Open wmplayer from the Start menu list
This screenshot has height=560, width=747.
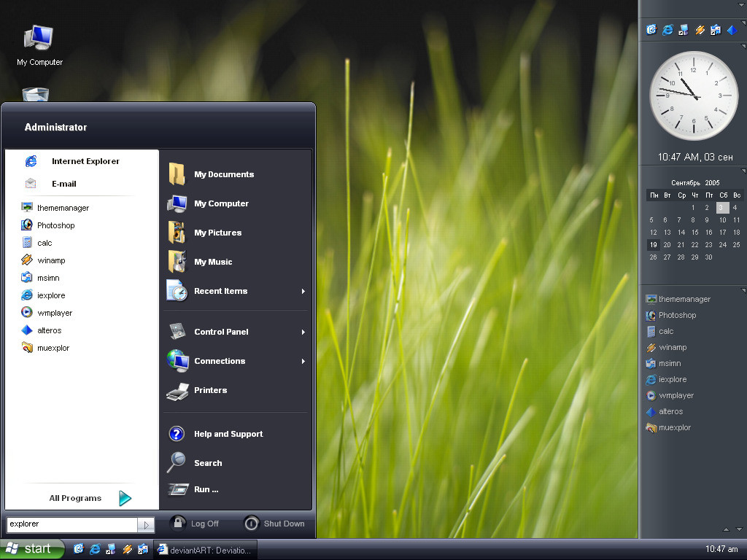click(47, 313)
